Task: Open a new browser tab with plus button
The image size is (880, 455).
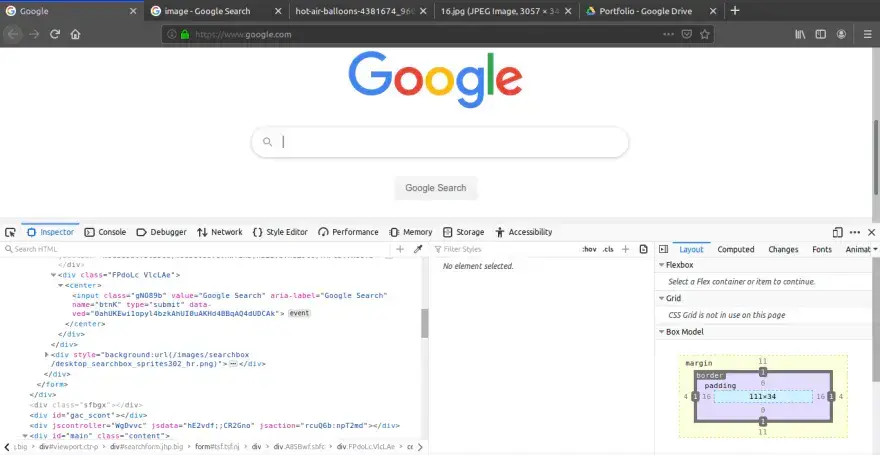Action: [x=735, y=11]
